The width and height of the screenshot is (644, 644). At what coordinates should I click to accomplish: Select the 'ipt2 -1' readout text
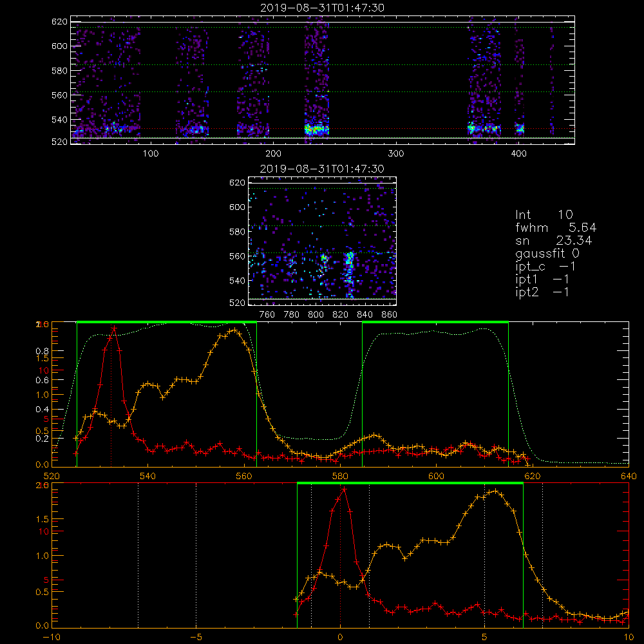point(542,292)
